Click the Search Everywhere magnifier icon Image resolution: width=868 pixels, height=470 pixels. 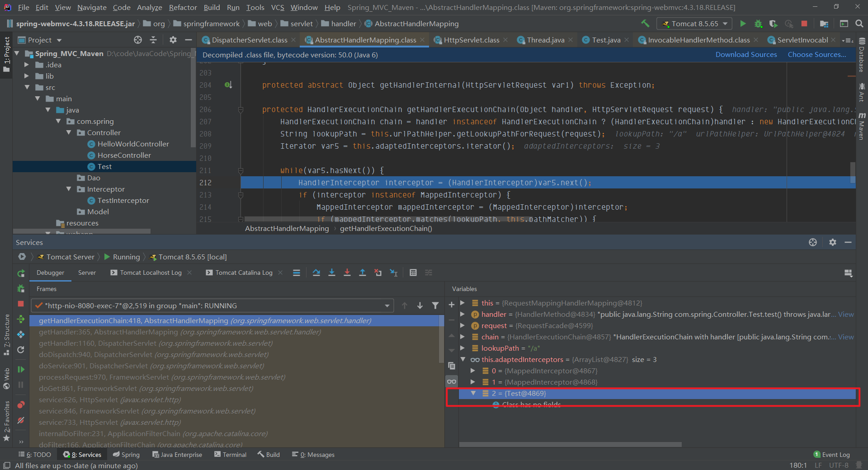click(859, 23)
